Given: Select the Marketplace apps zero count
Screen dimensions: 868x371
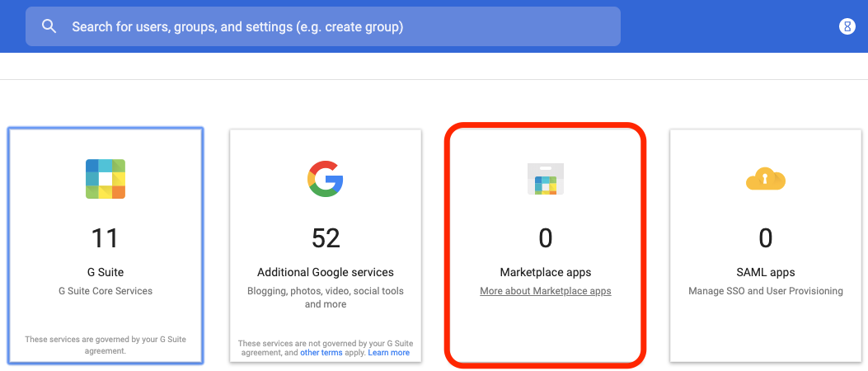Looking at the screenshot, I should (x=545, y=238).
